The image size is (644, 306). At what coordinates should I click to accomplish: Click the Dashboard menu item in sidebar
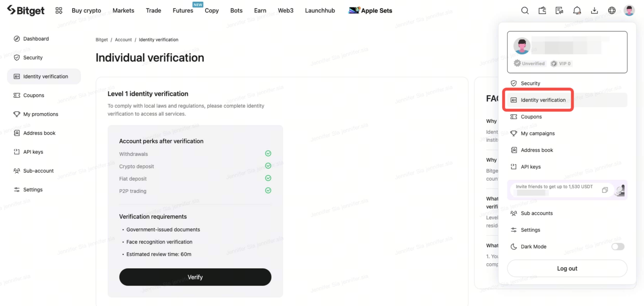click(x=36, y=38)
